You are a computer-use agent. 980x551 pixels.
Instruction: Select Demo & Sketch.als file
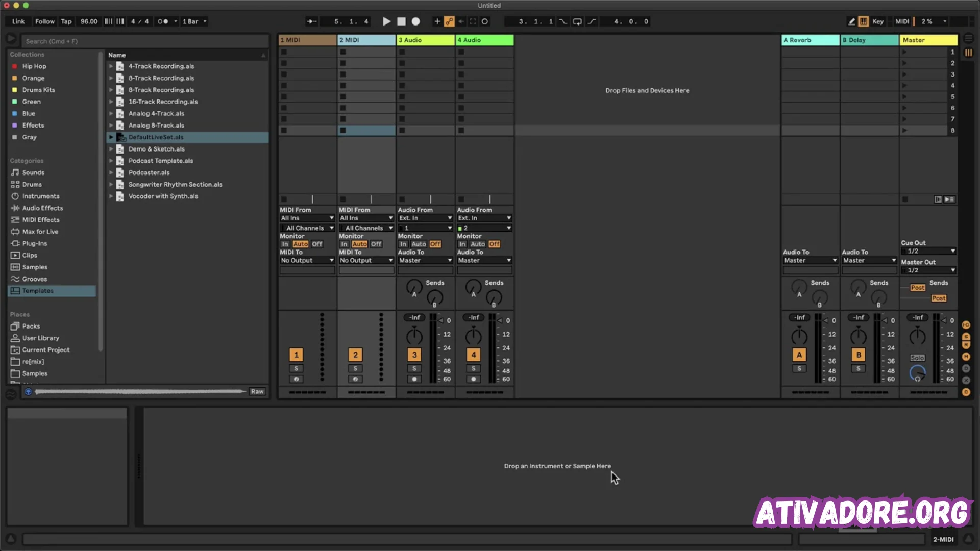[x=156, y=149]
